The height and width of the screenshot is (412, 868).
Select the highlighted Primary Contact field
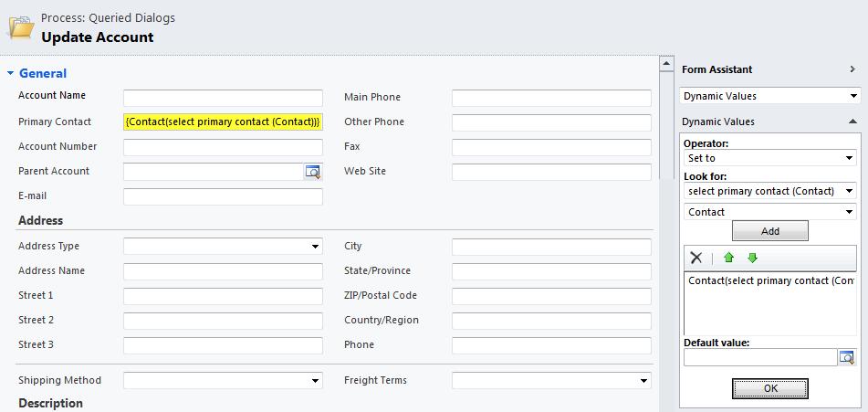(223, 122)
